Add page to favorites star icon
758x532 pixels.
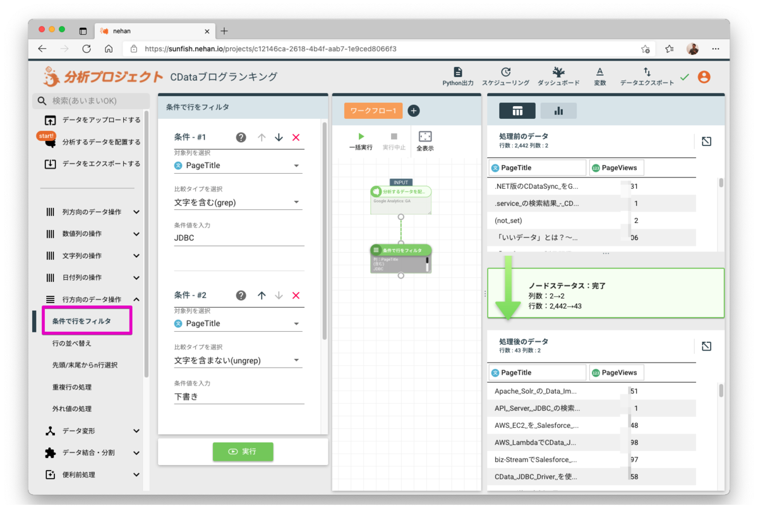pos(645,49)
